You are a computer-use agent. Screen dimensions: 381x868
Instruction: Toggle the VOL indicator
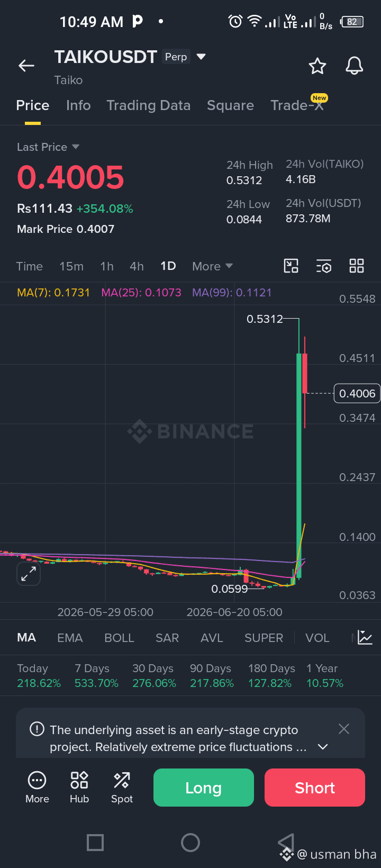tap(317, 638)
